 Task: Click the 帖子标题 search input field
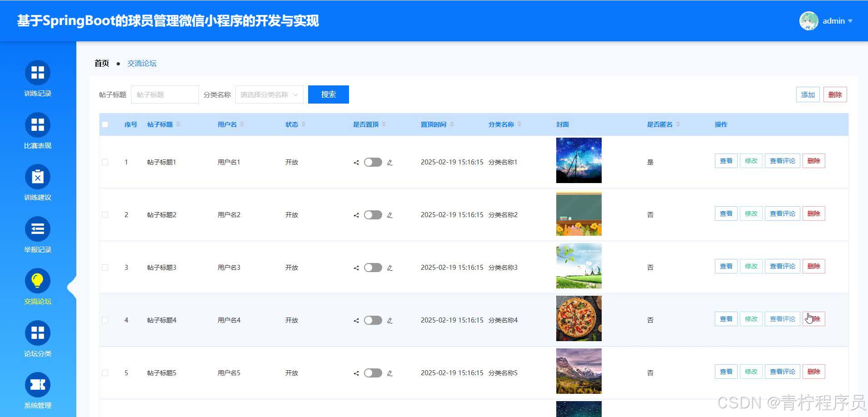point(165,94)
